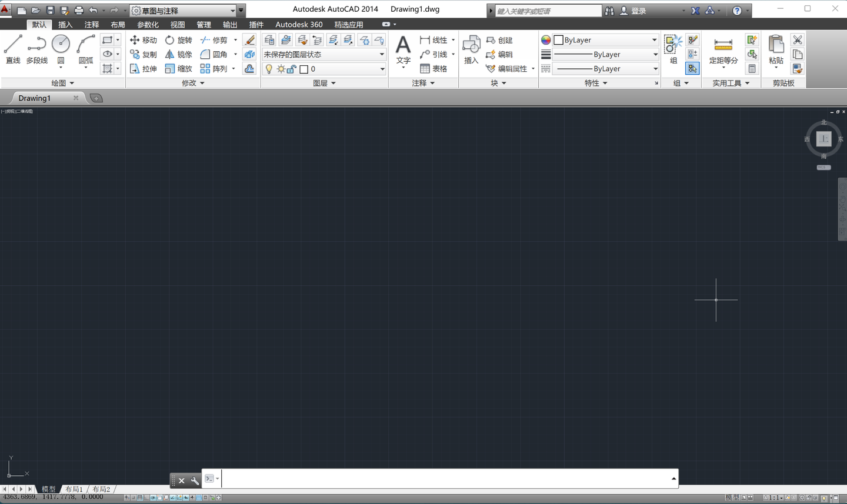Select the 阵列 (Array) tool

point(214,69)
